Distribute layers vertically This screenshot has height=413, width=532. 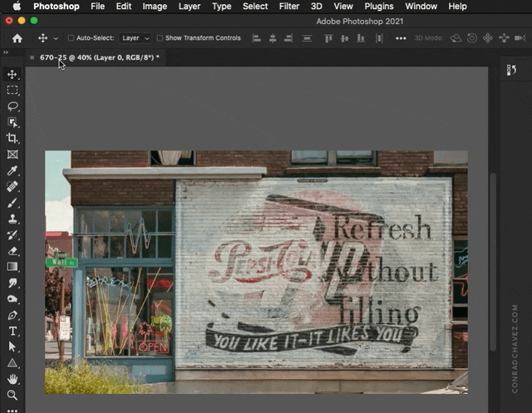coord(307,38)
